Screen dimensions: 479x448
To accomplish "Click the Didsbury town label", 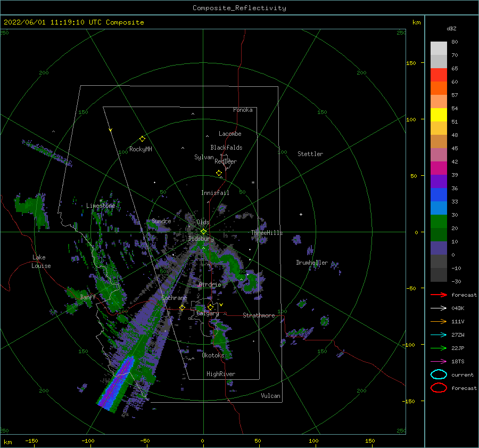I will tap(201, 239).
